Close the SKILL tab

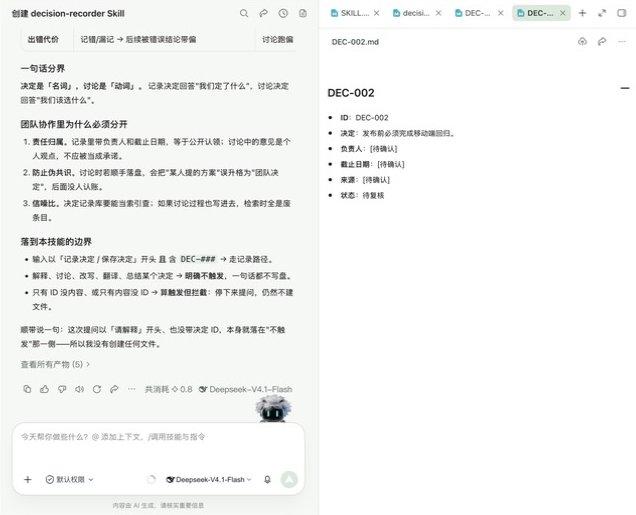pos(377,13)
